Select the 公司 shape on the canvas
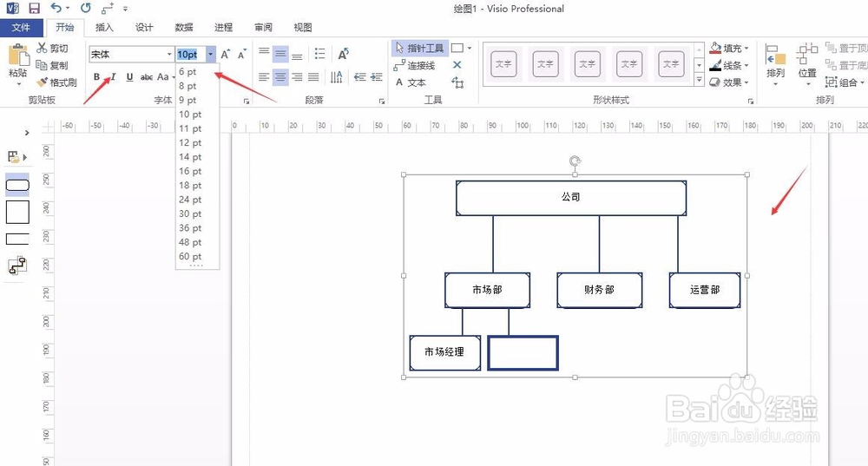The height and width of the screenshot is (466, 868). pos(571,198)
